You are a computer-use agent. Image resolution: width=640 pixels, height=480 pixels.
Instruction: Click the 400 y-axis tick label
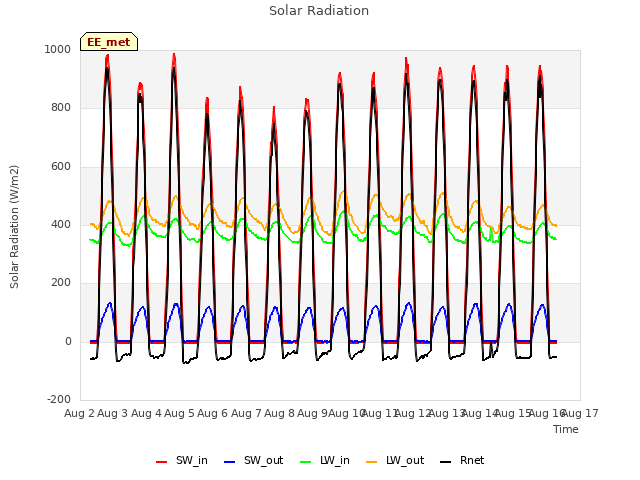61,224
